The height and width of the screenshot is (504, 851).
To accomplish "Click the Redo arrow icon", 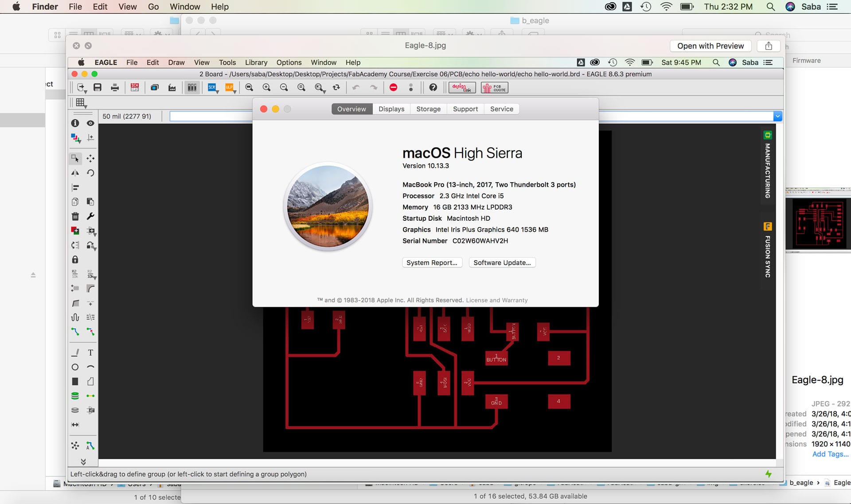I will pyautogui.click(x=374, y=87).
